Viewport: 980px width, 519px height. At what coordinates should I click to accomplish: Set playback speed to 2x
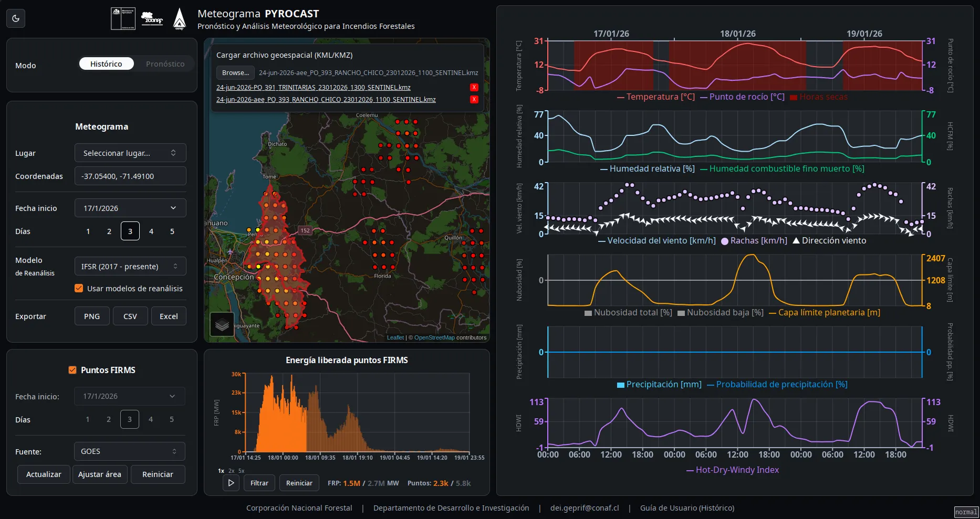click(x=232, y=471)
